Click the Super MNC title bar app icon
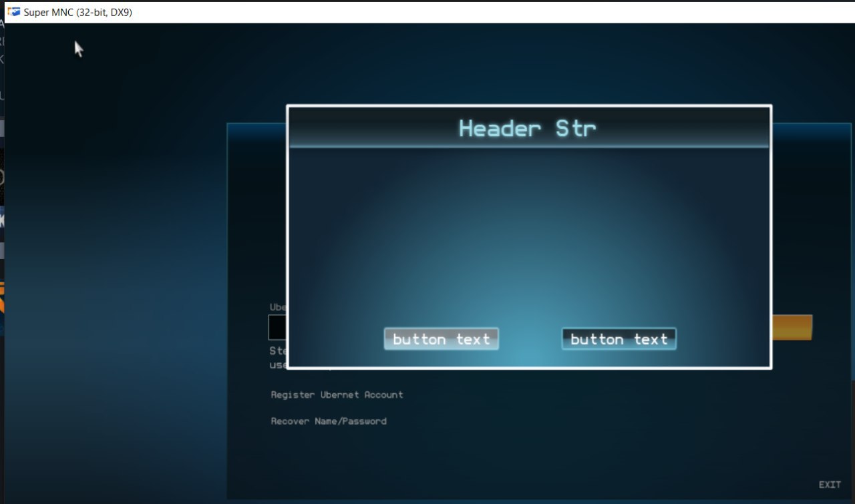 (x=13, y=11)
